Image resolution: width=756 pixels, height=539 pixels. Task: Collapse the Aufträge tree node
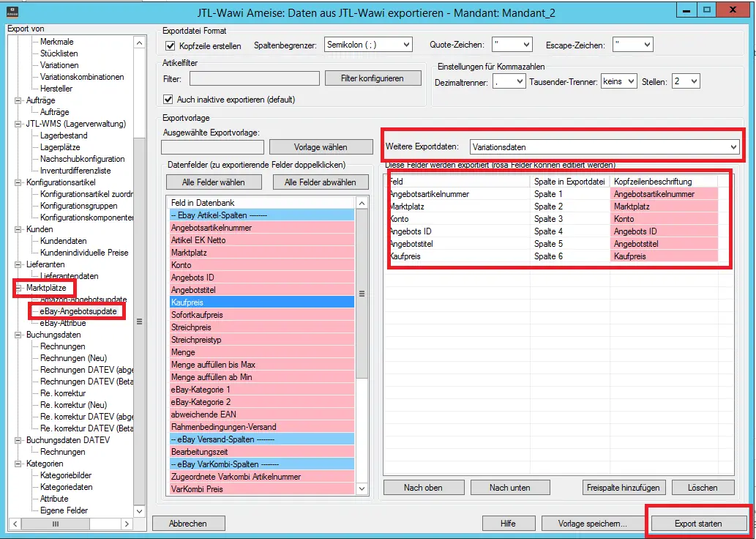pyautogui.click(x=19, y=100)
